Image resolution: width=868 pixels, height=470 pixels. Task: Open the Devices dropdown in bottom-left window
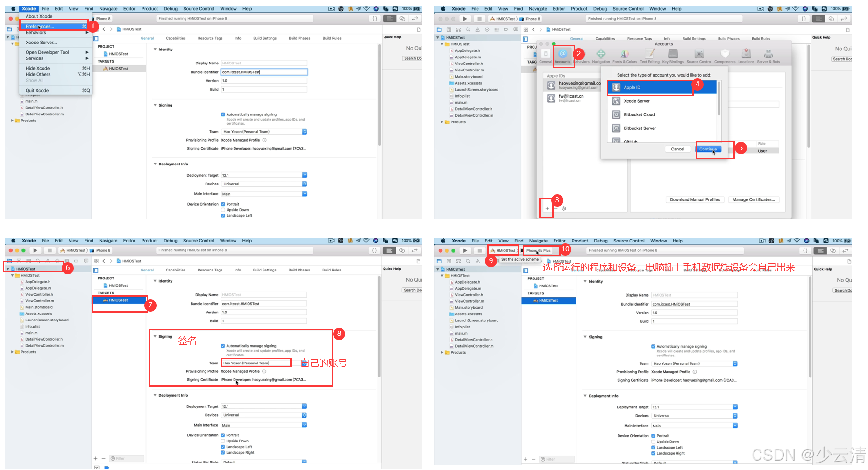(264, 415)
